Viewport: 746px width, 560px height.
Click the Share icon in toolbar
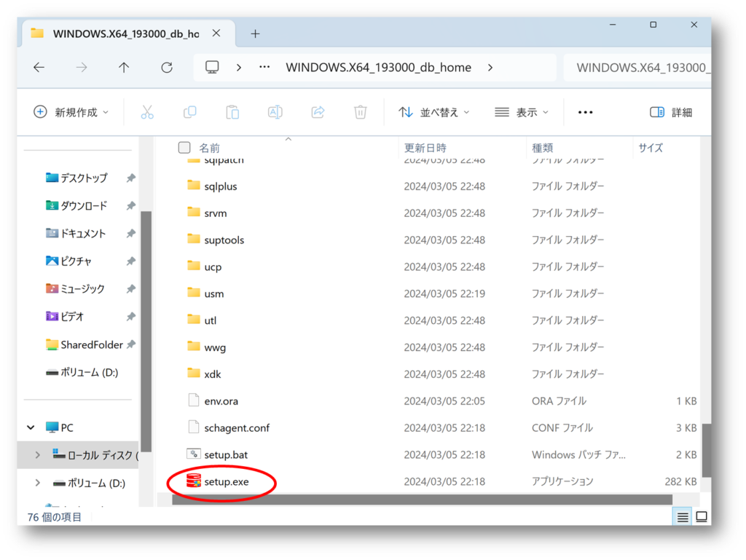[318, 112]
